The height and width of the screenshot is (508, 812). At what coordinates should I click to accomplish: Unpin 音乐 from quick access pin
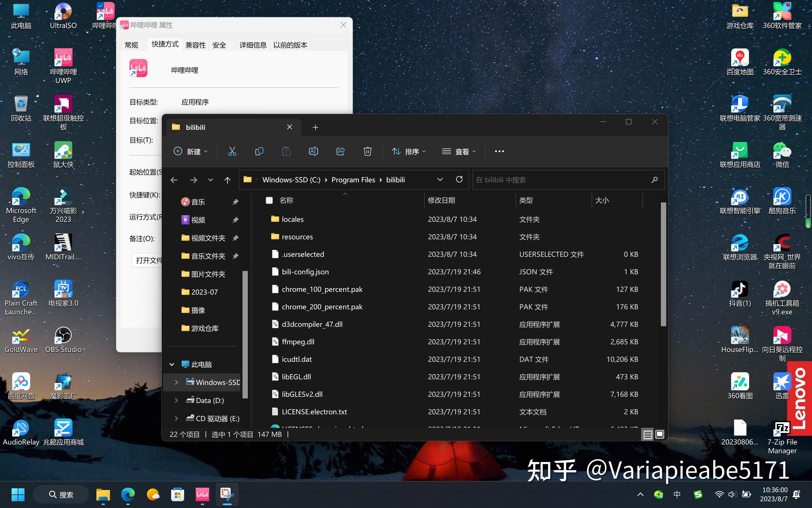[235, 202]
